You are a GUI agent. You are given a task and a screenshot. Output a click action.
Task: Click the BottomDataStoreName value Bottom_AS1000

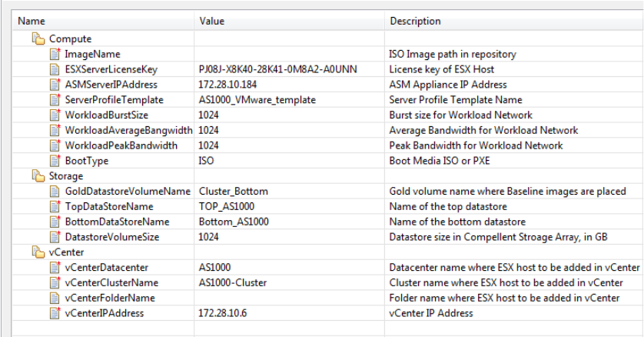[233, 222]
